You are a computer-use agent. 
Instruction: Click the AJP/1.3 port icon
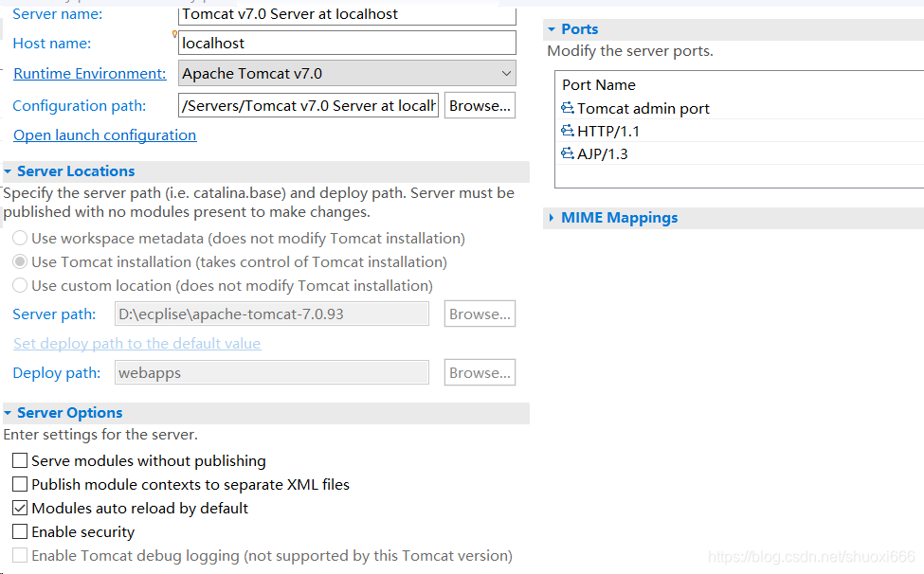click(x=567, y=153)
